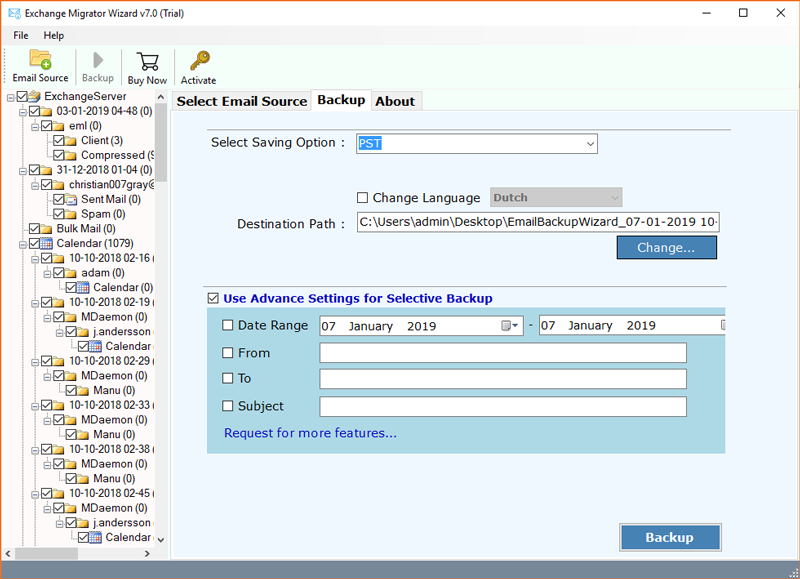Select the MDaemon (0) item under 10-10-2018 02-19
Viewport: 800px width, 579px height.
[x=114, y=317]
